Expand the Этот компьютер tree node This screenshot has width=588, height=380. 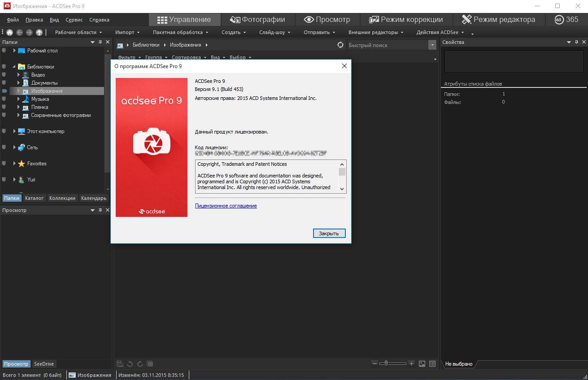point(14,131)
